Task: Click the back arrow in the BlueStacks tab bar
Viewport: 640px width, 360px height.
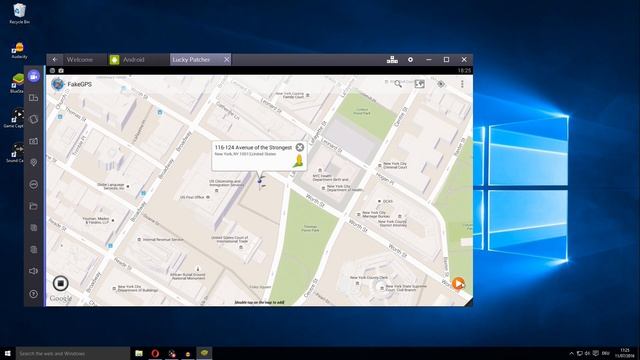Action: coord(55,60)
